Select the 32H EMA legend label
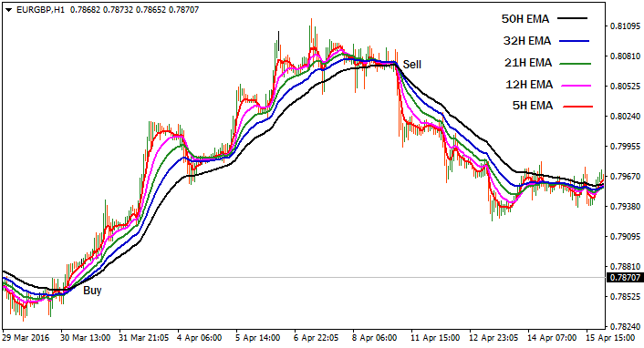This screenshot has width=644, height=348. (527, 41)
